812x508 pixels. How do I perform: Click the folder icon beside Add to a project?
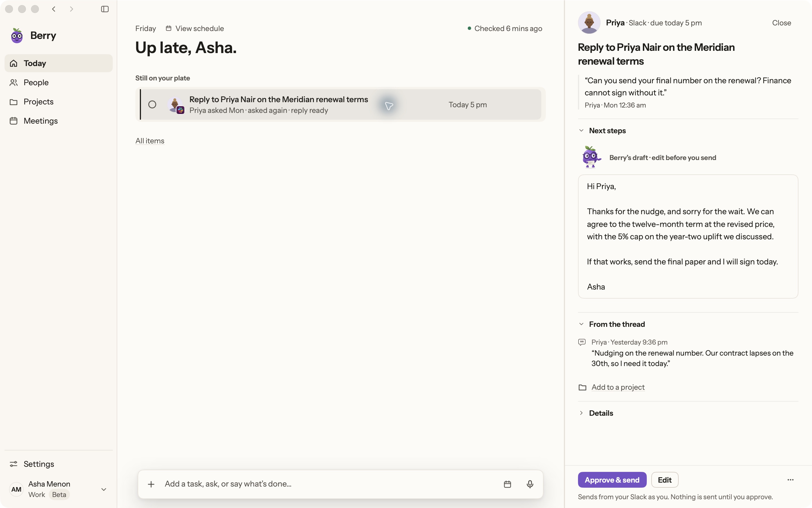582,387
